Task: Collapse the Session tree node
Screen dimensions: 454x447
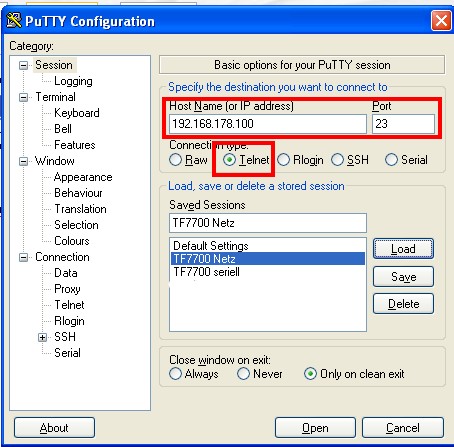Action: (23, 65)
